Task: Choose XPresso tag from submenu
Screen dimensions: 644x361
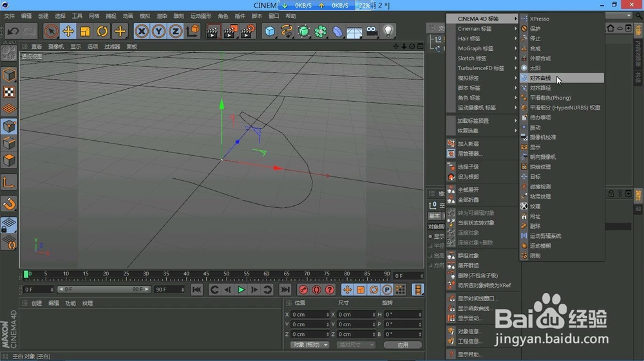Action: point(562,19)
